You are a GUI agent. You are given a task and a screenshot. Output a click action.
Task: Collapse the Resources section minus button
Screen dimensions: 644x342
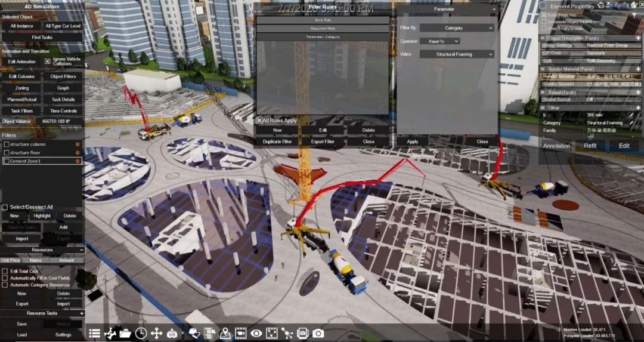tap(82, 250)
